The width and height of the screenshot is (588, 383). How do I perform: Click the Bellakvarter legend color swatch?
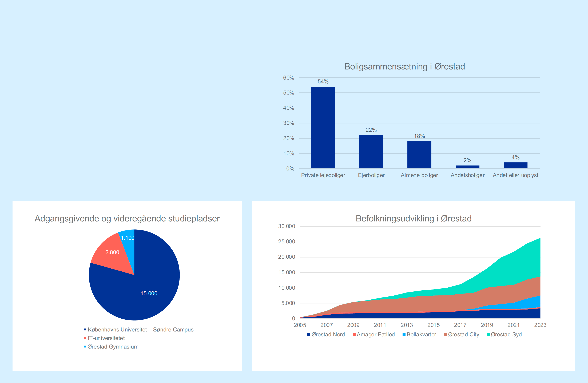click(404, 335)
